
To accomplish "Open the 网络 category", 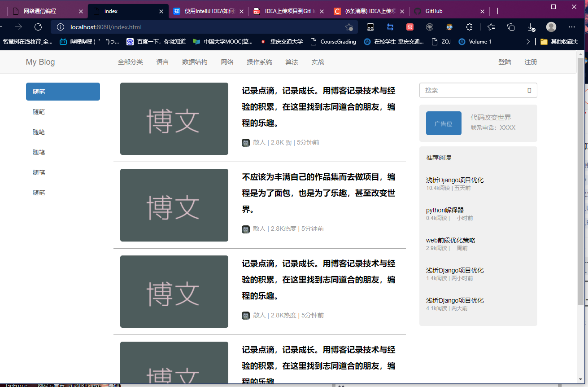I will [227, 62].
